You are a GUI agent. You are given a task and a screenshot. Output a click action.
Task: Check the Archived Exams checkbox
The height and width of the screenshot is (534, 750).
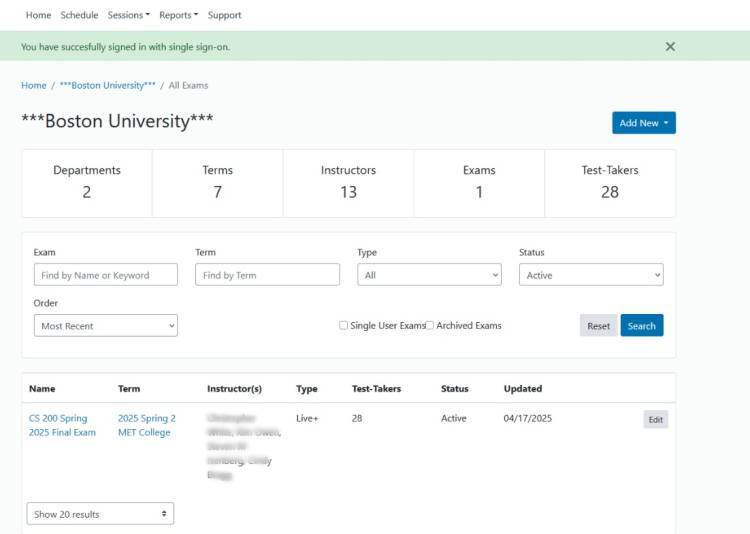pyautogui.click(x=430, y=325)
